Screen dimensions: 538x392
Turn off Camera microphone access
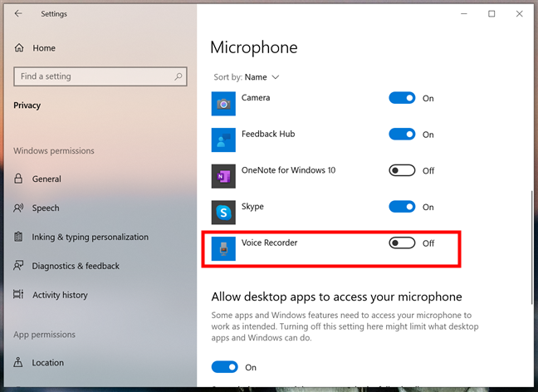(x=402, y=98)
